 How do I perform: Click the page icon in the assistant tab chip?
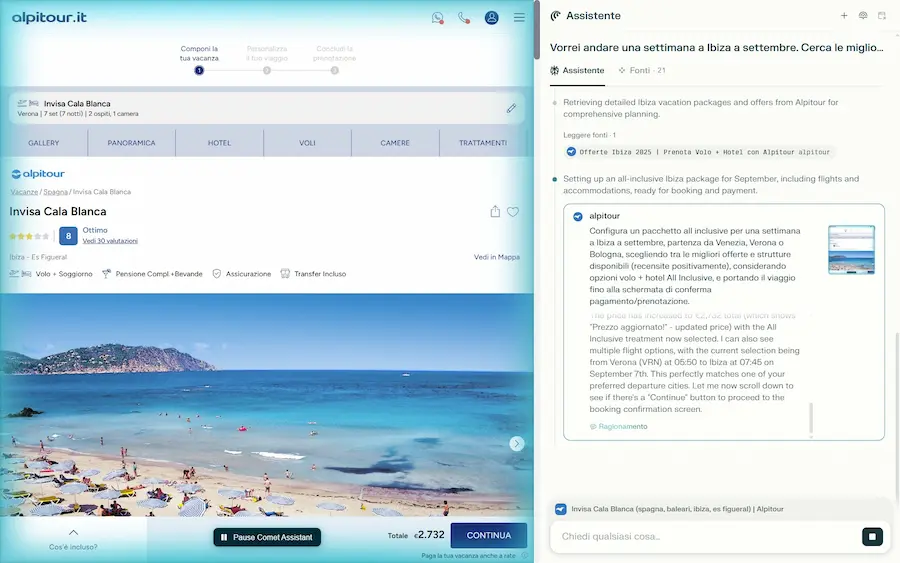(x=561, y=509)
